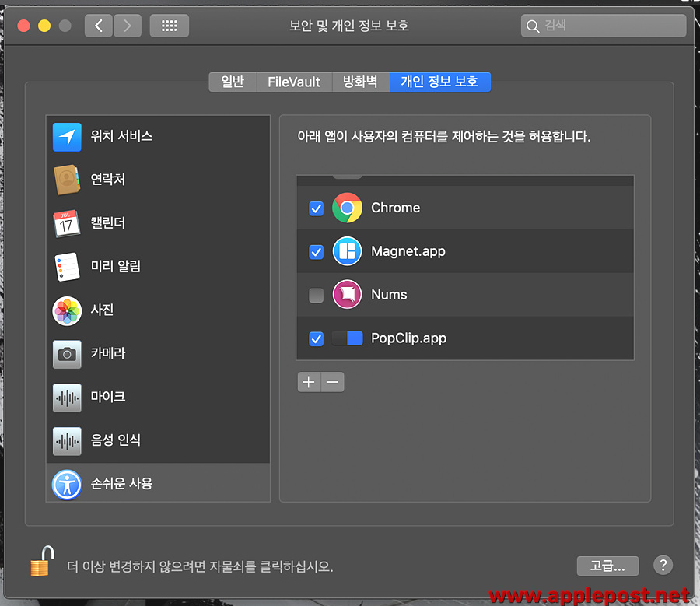Select the Reminders (미리 알림) icon

[67, 267]
